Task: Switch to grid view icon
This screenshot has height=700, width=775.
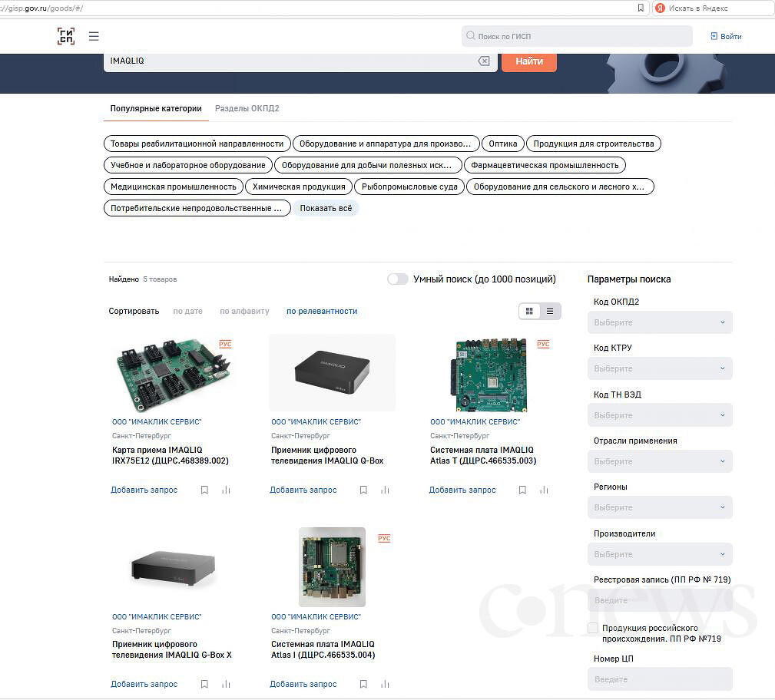Action: point(529,311)
